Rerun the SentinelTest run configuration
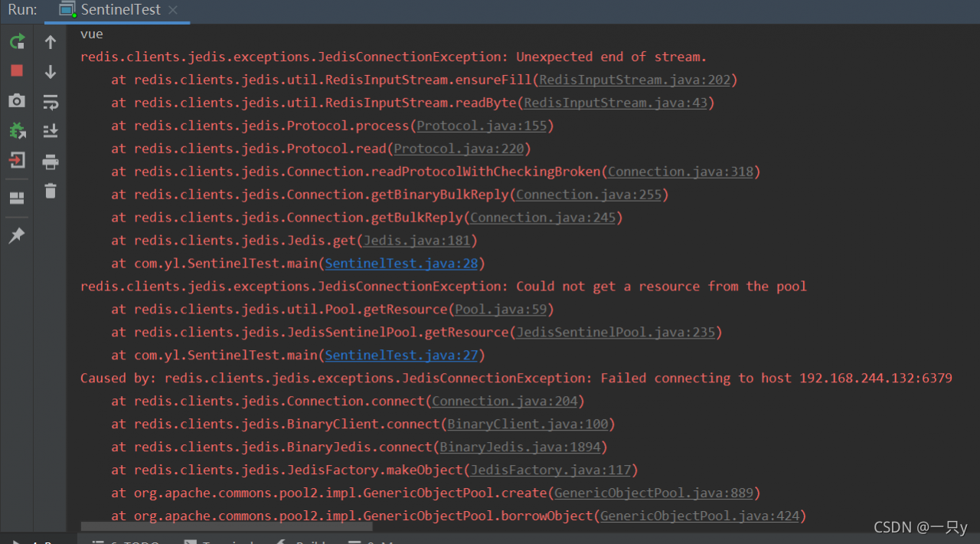Viewport: 980px width, 544px height. [x=17, y=41]
